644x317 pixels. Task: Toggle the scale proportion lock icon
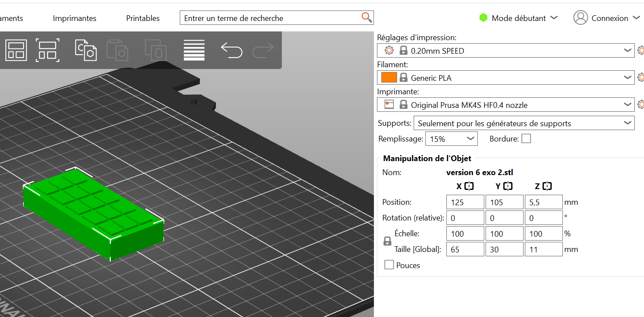pyautogui.click(x=387, y=241)
